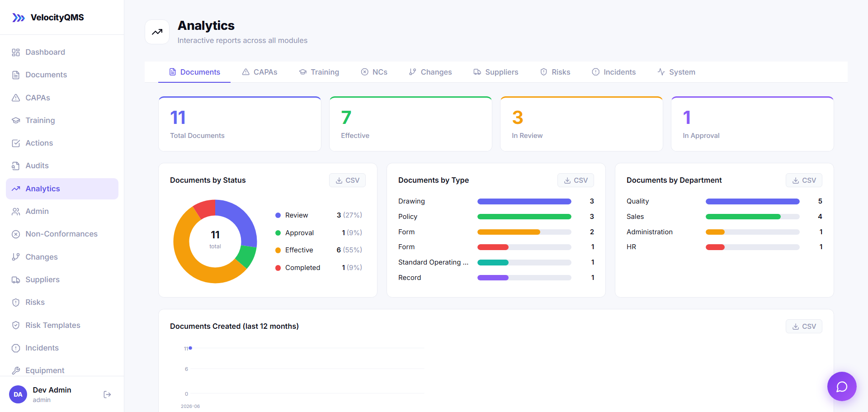This screenshot has width=868, height=412.
Task: Click the Risks shield icon in sidebar
Action: [16, 302]
